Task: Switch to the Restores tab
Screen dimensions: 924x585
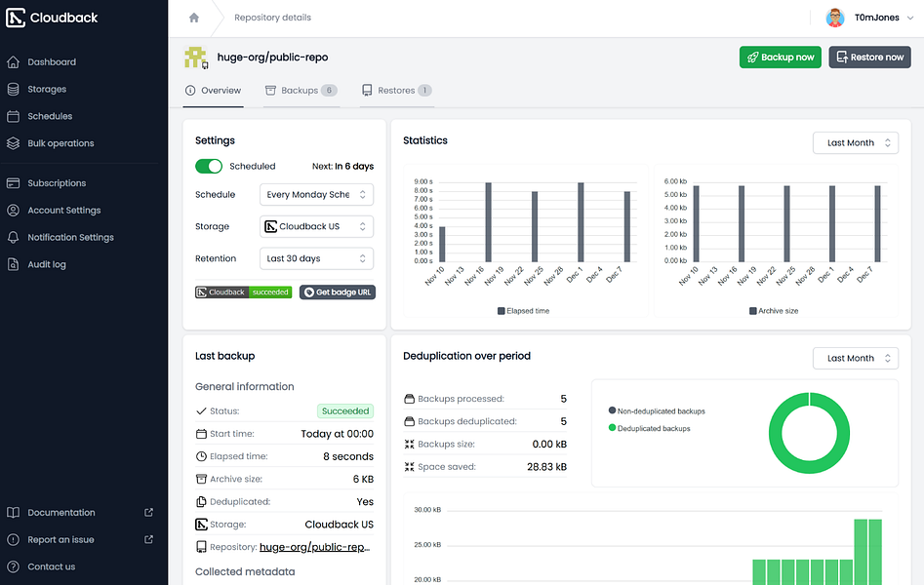Action: pos(396,90)
